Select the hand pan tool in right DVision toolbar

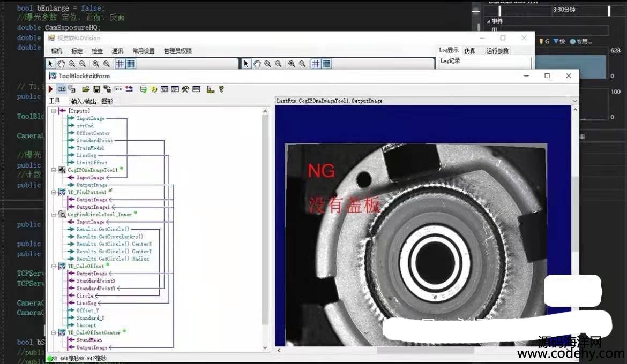(257, 64)
